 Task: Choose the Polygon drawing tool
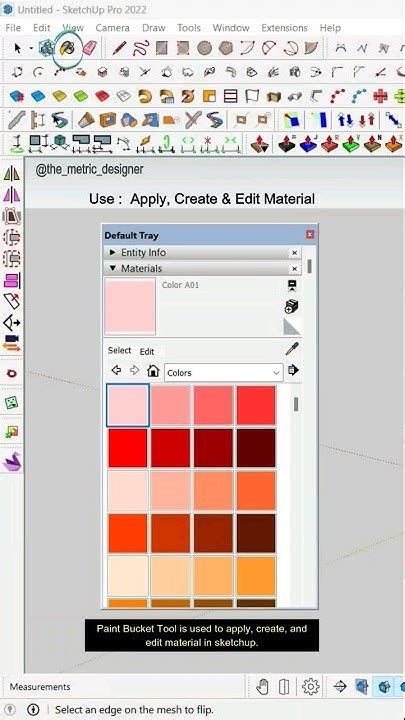(x=226, y=48)
